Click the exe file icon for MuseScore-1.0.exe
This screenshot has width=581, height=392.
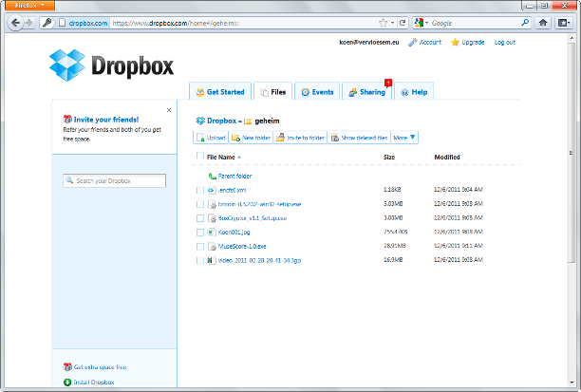[212, 246]
